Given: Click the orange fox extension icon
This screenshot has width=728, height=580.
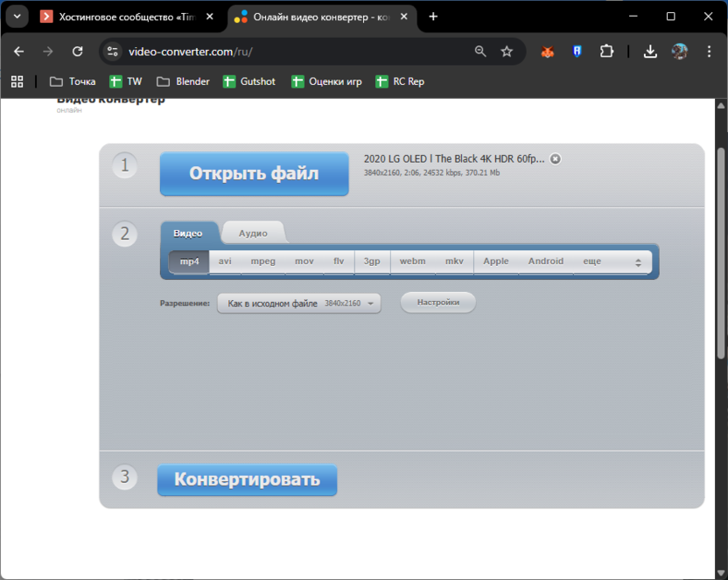Looking at the screenshot, I should tap(547, 52).
